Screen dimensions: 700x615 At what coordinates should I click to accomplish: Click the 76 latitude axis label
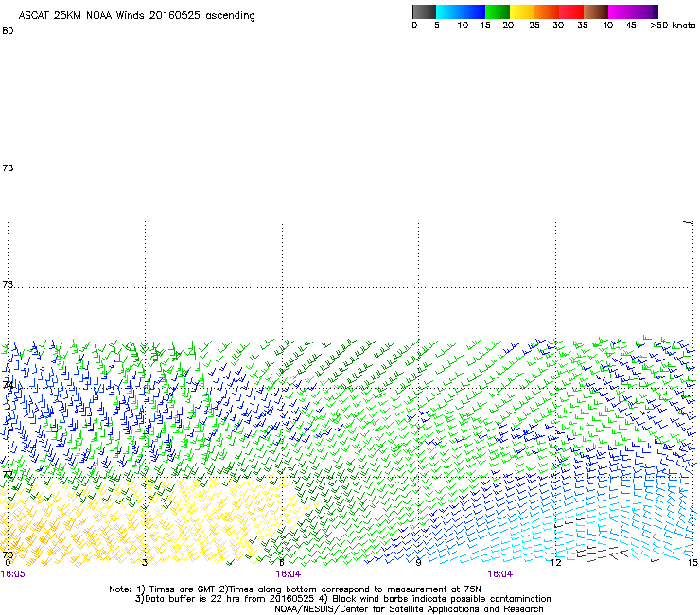click(x=8, y=284)
